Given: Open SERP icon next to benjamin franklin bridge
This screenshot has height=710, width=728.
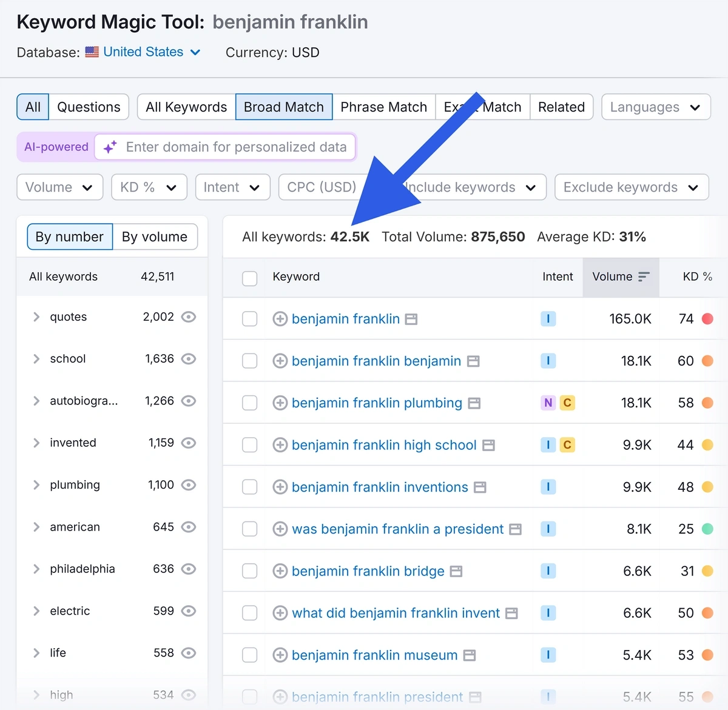Looking at the screenshot, I should click(456, 571).
